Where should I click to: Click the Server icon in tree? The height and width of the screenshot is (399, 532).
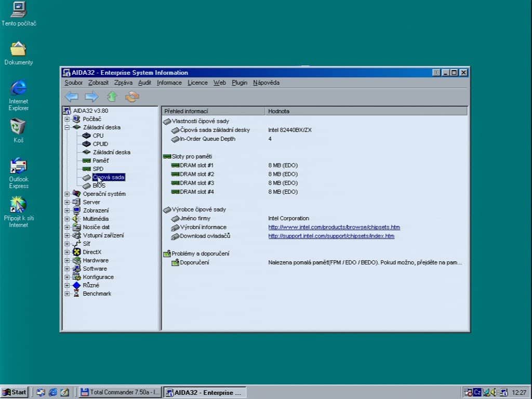[x=77, y=202]
